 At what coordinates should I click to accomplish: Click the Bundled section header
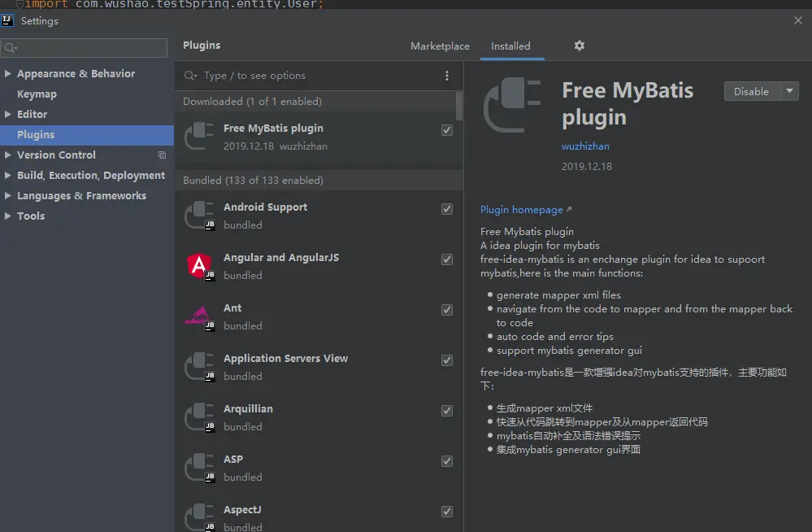319,181
